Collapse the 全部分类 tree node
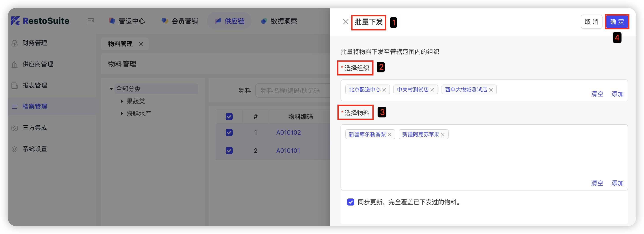This screenshot has width=644, height=234. click(x=111, y=89)
